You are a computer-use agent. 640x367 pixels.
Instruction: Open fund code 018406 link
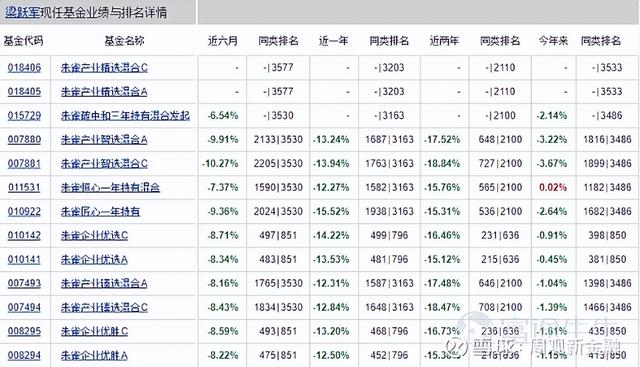coord(24,68)
